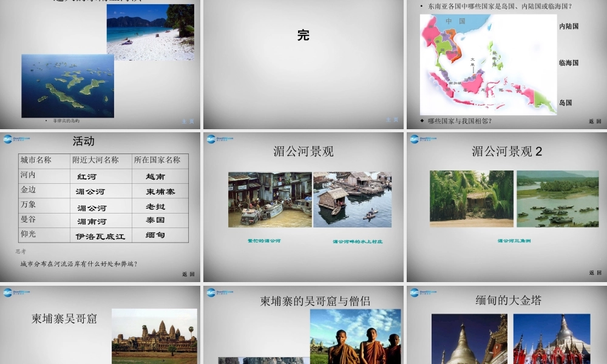Click the 缅甸 cell in the table
The width and height of the screenshot is (607, 364).
click(155, 235)
